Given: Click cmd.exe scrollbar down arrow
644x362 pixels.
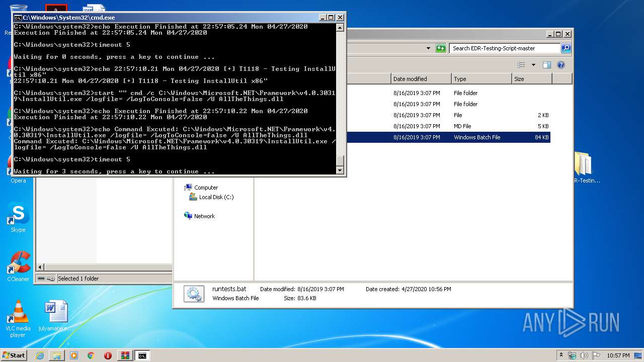Looking at the screenshot, I should coord(340,170).
